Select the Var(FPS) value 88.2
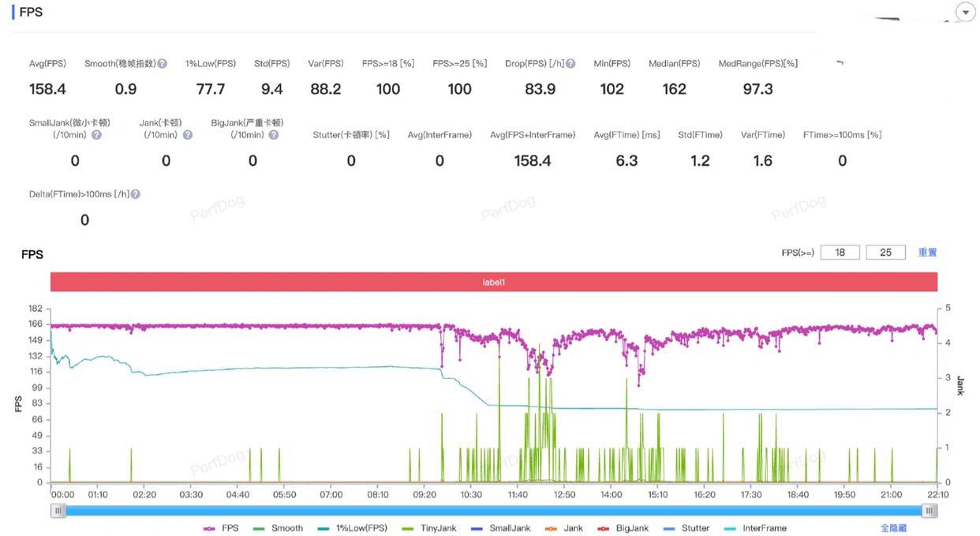Viewport: 980px width, 536px height. (x=326, y=89)
